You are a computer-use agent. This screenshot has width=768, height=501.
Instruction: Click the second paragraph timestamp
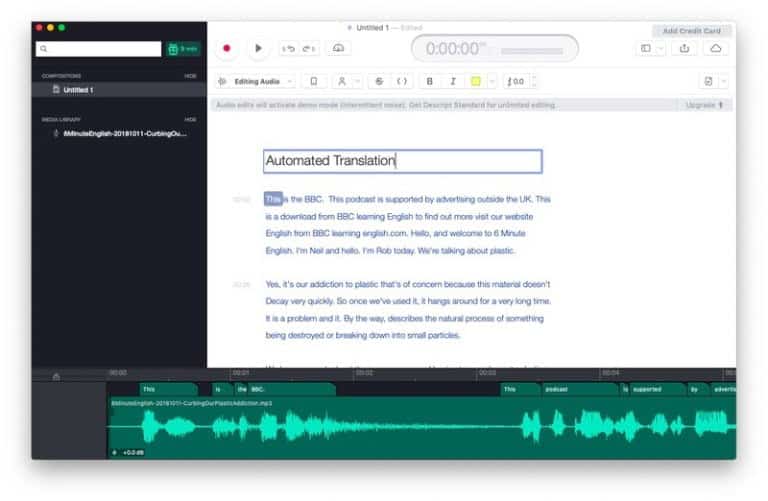[x=241, y=285]
